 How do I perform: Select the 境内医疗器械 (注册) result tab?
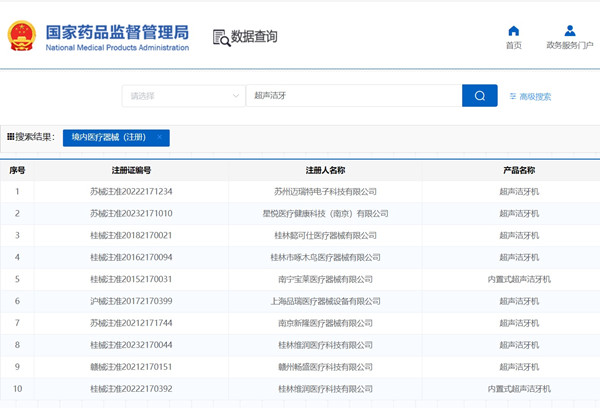[x=116, y=138]
